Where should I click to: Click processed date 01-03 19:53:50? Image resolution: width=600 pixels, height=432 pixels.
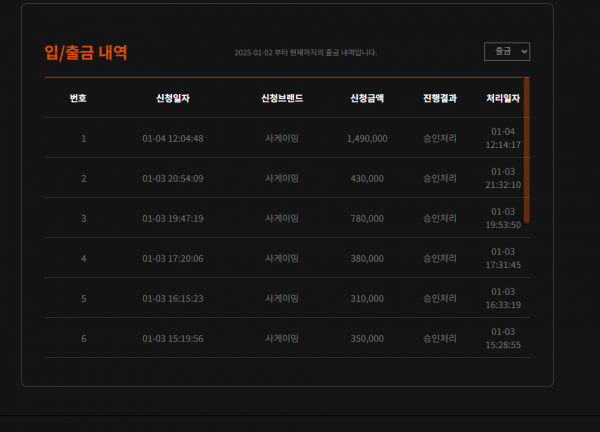coord(503,218)
